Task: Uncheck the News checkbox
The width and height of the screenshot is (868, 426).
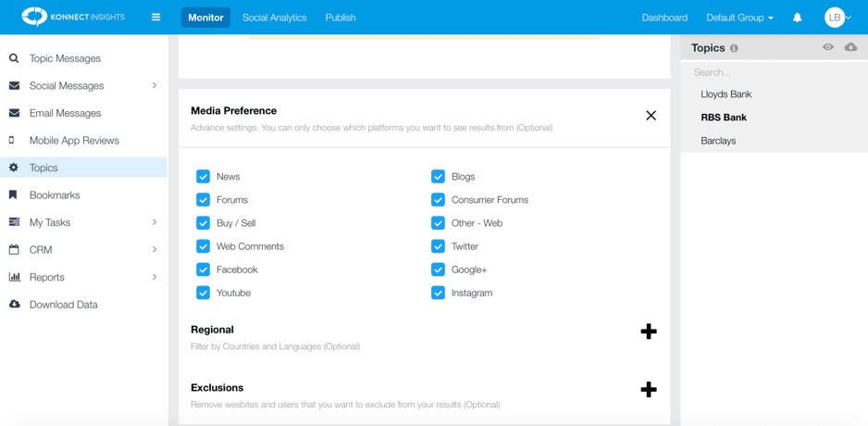Action: (204, 177)
